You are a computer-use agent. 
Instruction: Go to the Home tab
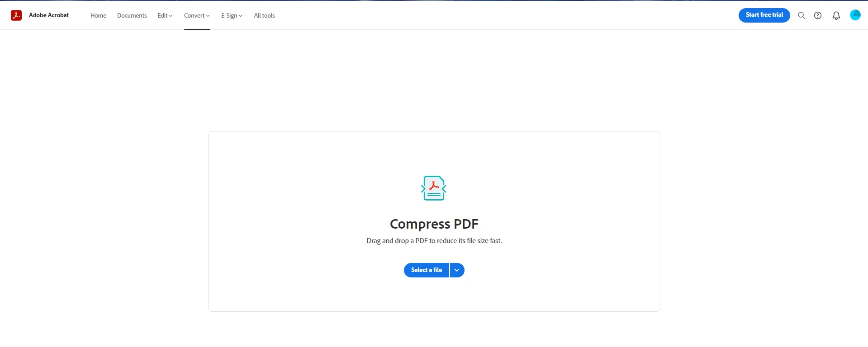[x=98, y=15]
